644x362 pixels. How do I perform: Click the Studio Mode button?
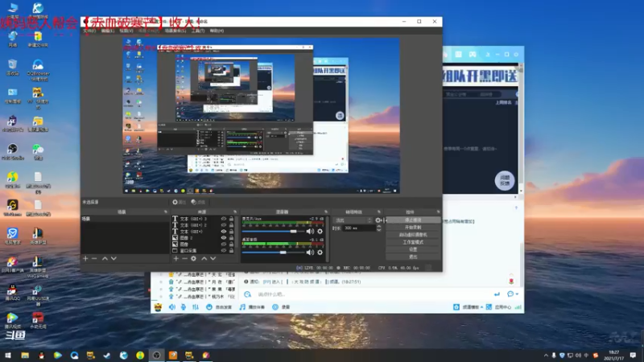(413, 242)
